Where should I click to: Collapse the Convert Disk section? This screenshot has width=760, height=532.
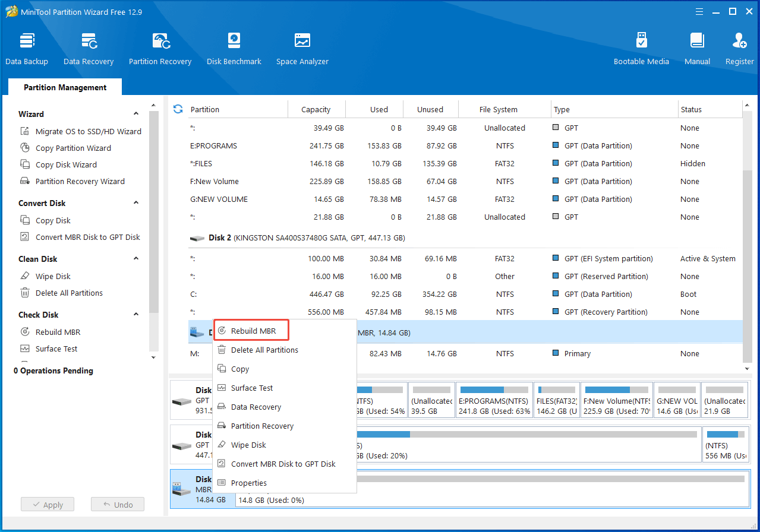tap(136, 203)
